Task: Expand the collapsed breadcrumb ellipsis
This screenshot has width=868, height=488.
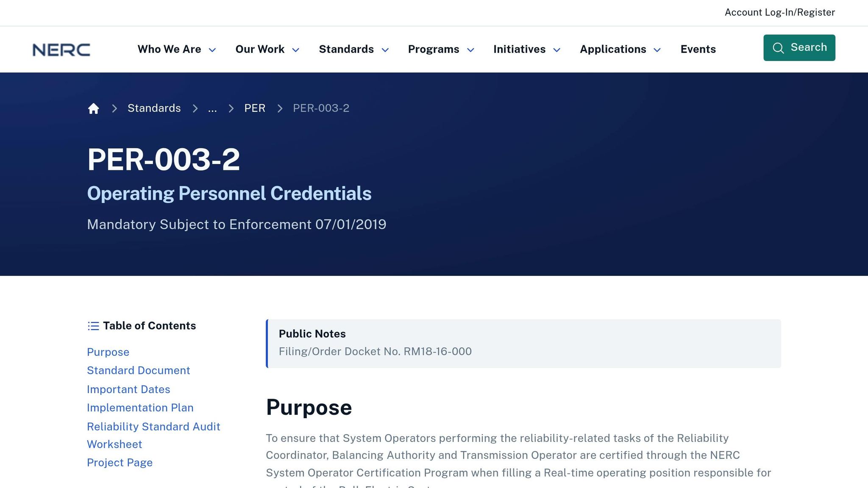Action: (212, 108)
